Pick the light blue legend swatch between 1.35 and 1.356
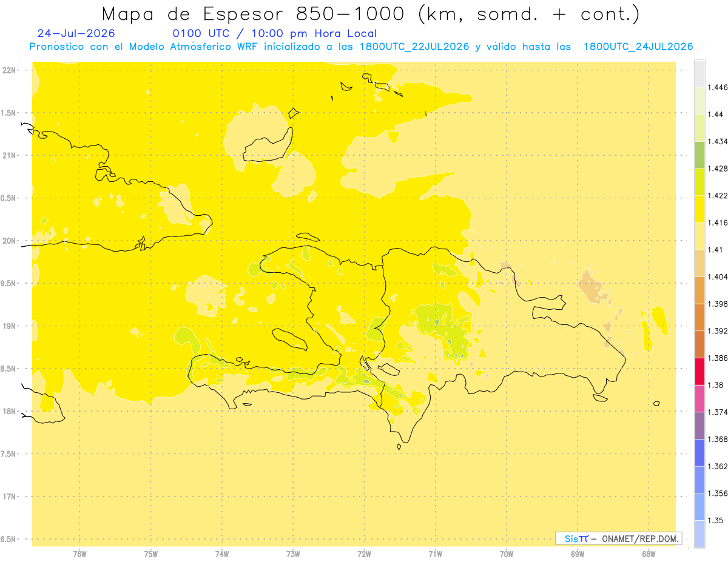Viewport: 728px width, 562px height. (699, 507)
